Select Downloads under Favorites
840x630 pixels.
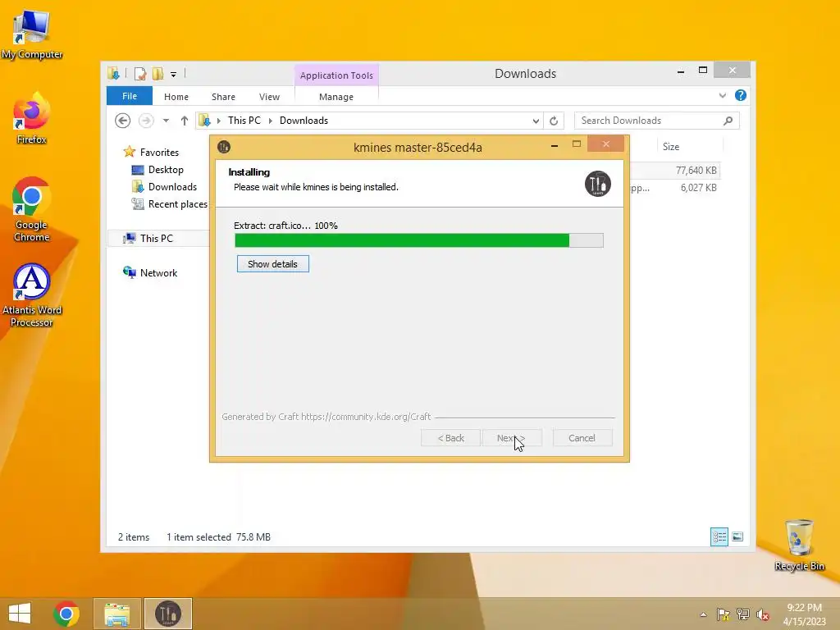click(x=172, y=187)
